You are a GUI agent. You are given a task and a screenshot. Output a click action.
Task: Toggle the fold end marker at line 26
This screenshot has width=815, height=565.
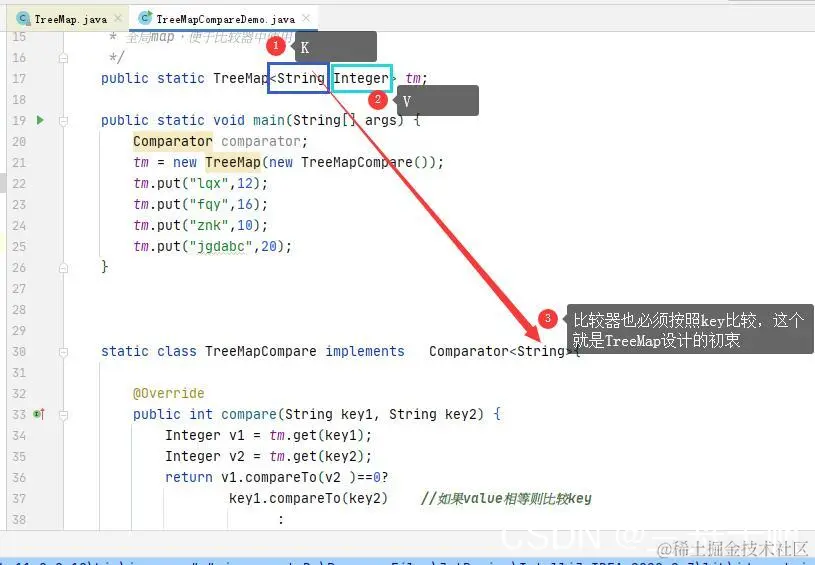click(x=63, y=268)
